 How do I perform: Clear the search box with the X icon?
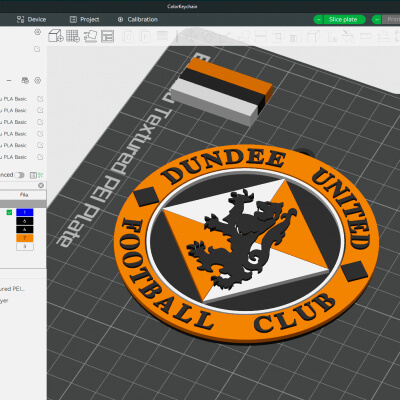tap(41, 185)
